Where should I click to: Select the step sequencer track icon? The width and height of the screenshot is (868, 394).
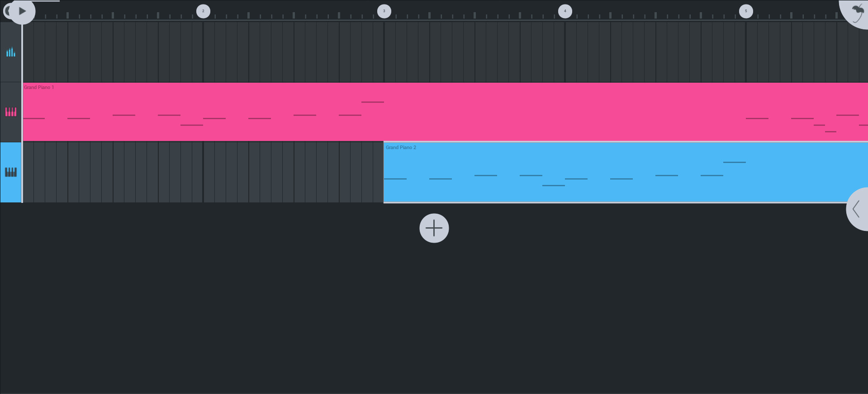[11, 52]
